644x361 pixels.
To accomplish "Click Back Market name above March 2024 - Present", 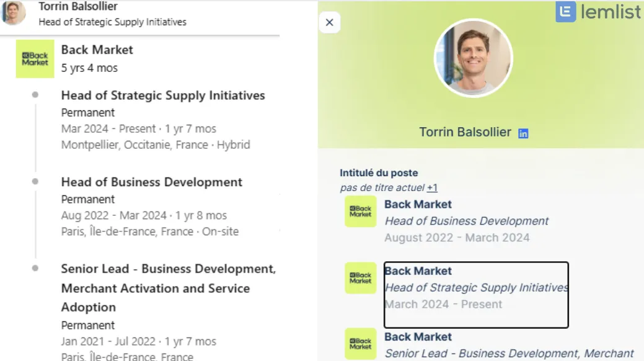I will click(x=418, y=271).
